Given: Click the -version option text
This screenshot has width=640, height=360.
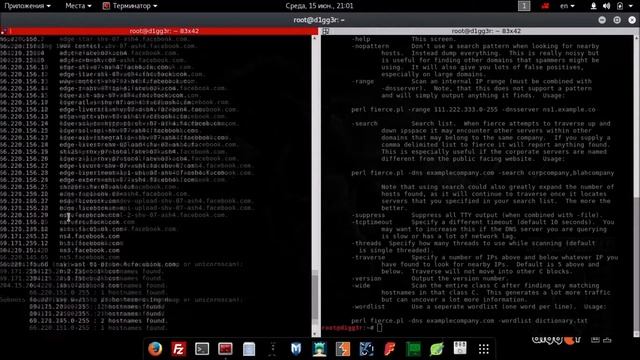Looking at the screenshot, I should pyautogui.click(x=366, y=278).
